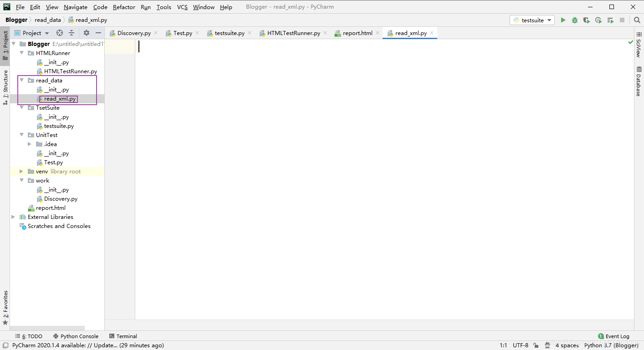This screenshot has width=644, height=350.
Task: Click the Locate/Scroll from Source target icon
Action: coord(59,33)
